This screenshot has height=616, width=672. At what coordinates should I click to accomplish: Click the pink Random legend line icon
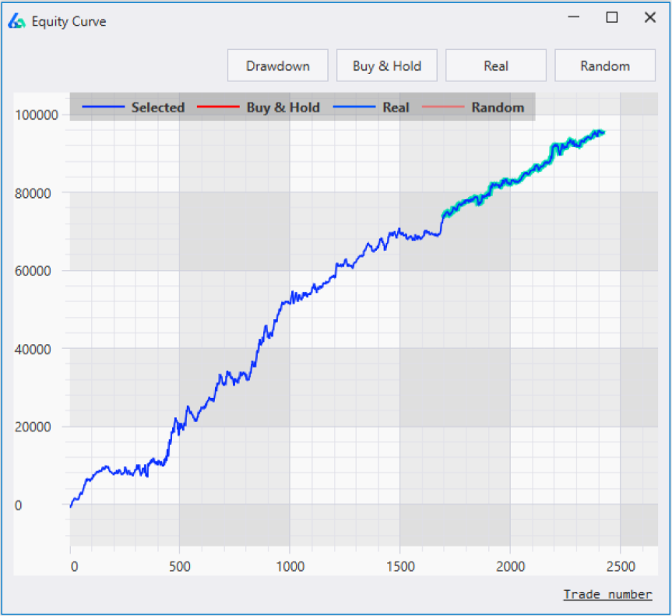(445, 107)
